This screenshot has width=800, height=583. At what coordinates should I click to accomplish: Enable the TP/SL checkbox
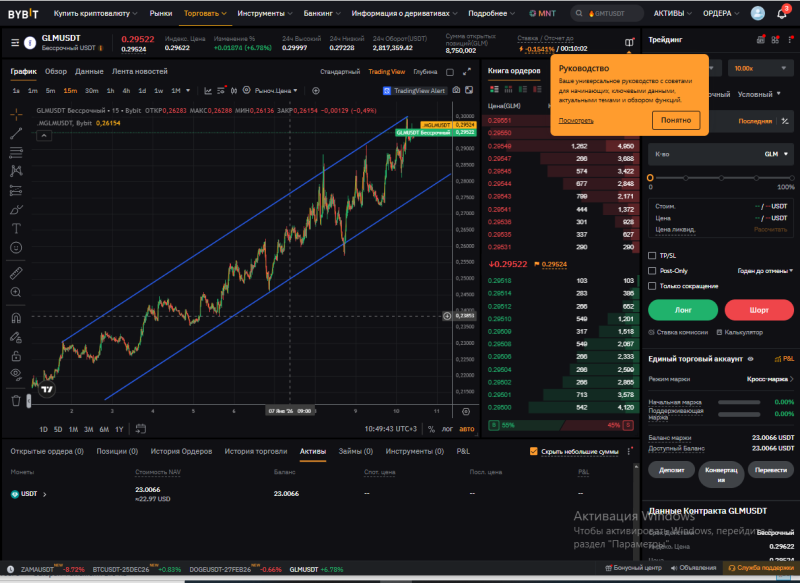652,256
